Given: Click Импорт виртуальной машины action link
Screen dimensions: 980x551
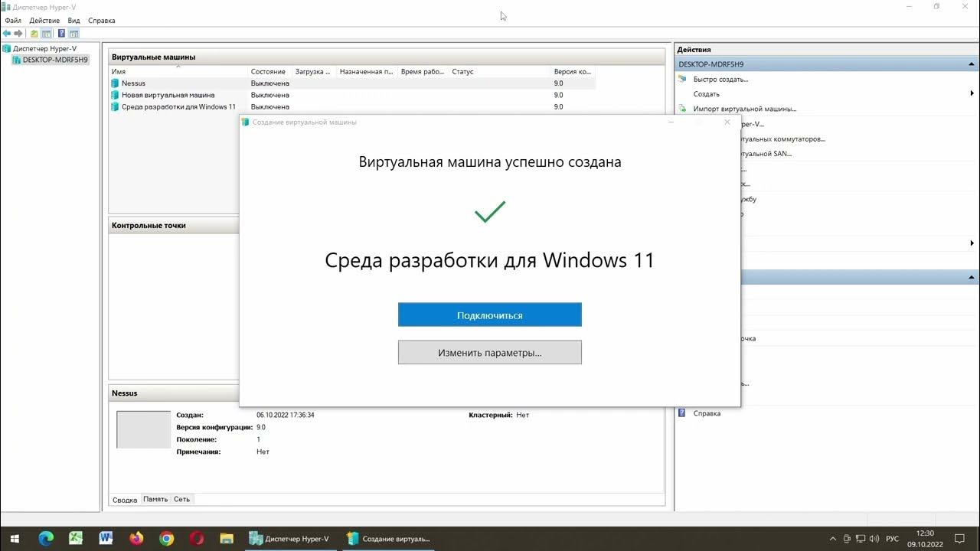Looking at the screenshot, I should 744,109.
